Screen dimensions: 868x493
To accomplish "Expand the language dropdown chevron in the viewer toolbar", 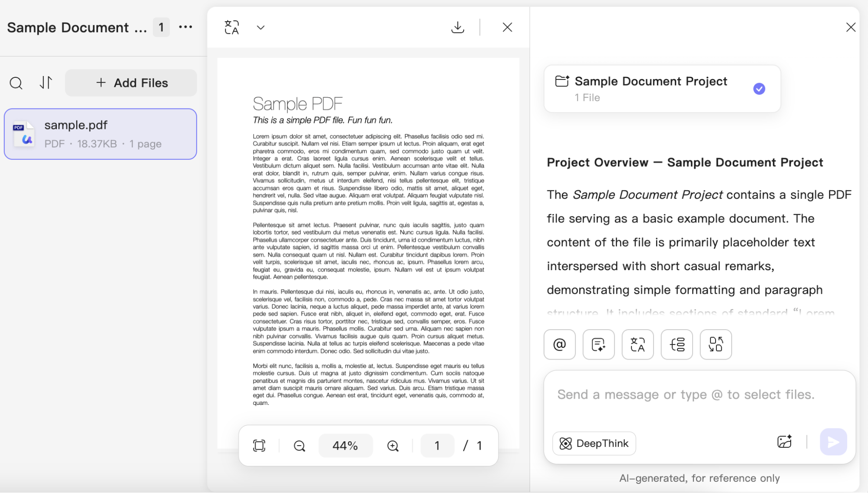I will (261, 27).
